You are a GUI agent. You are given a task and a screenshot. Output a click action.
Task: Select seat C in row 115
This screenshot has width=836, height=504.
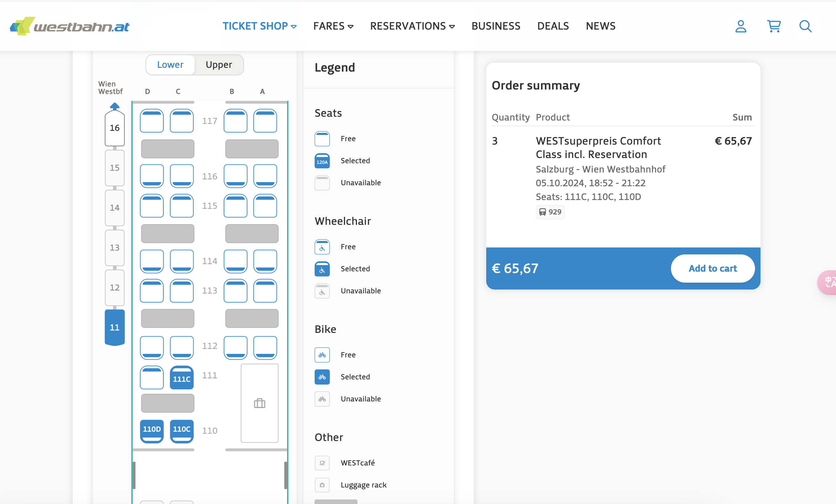[182, 206]
